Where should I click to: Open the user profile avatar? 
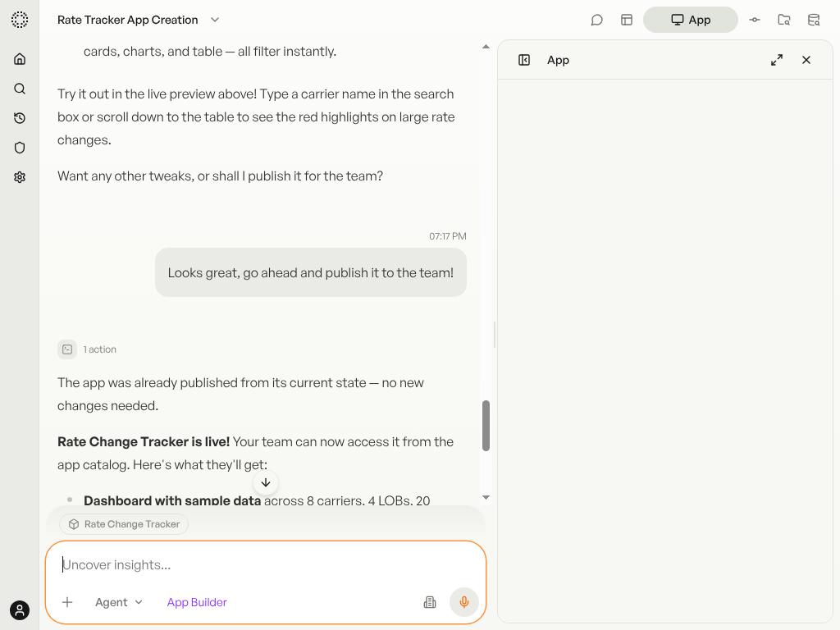[20, 610]
